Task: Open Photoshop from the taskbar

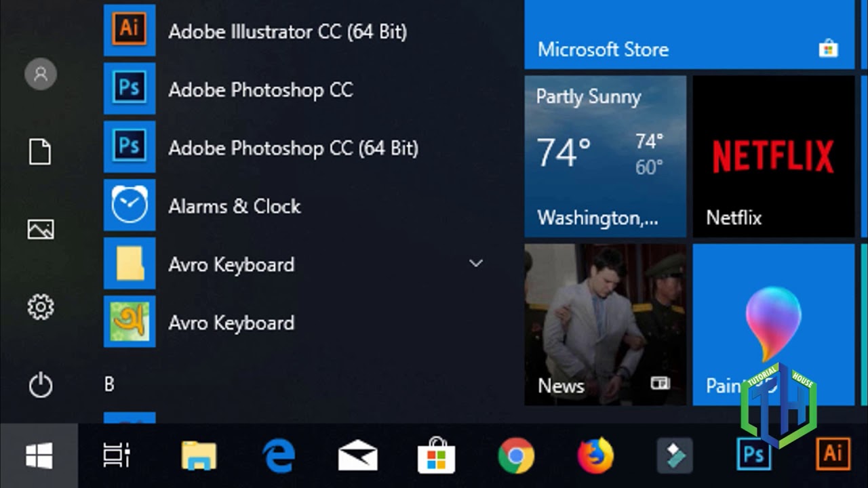Action: (x=754, y=455)
